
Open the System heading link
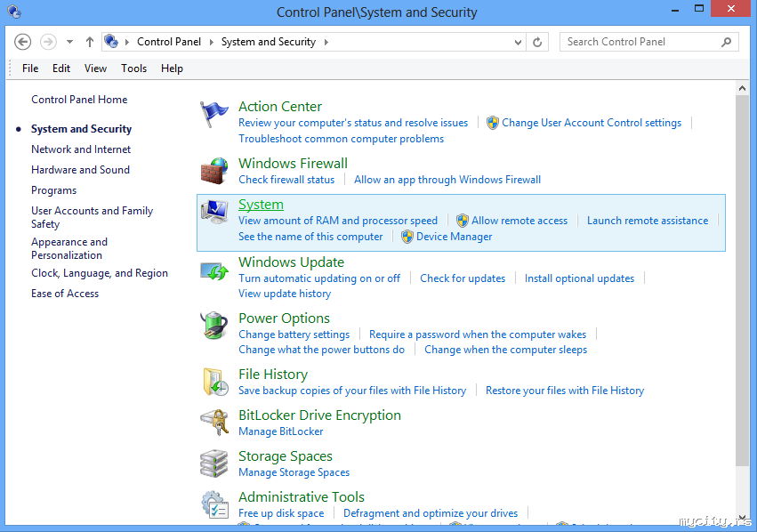[x=261, y=205]
